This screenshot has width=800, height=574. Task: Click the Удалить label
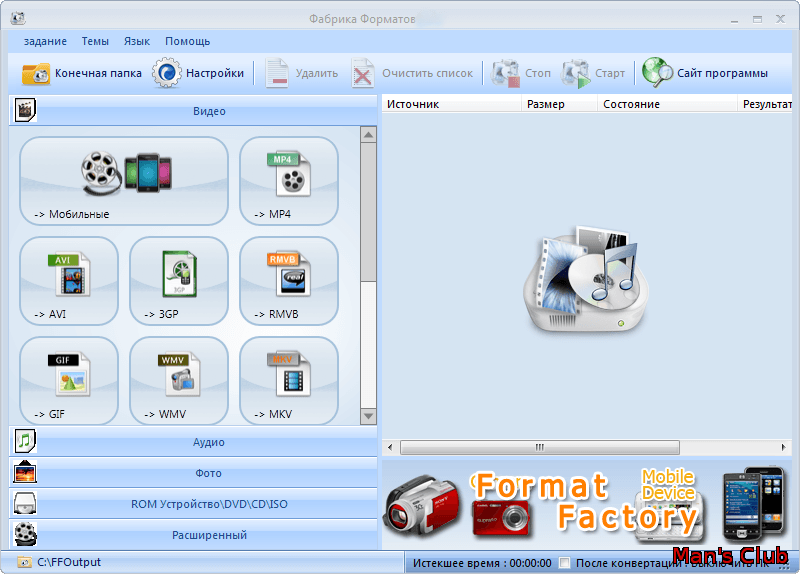317,73
